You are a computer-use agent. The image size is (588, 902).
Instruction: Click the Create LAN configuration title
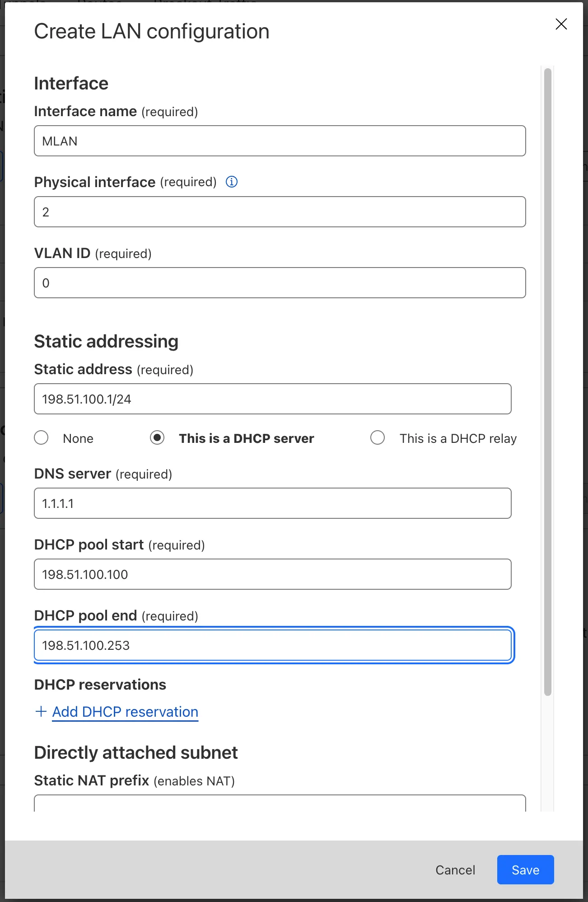coord(152,31)
